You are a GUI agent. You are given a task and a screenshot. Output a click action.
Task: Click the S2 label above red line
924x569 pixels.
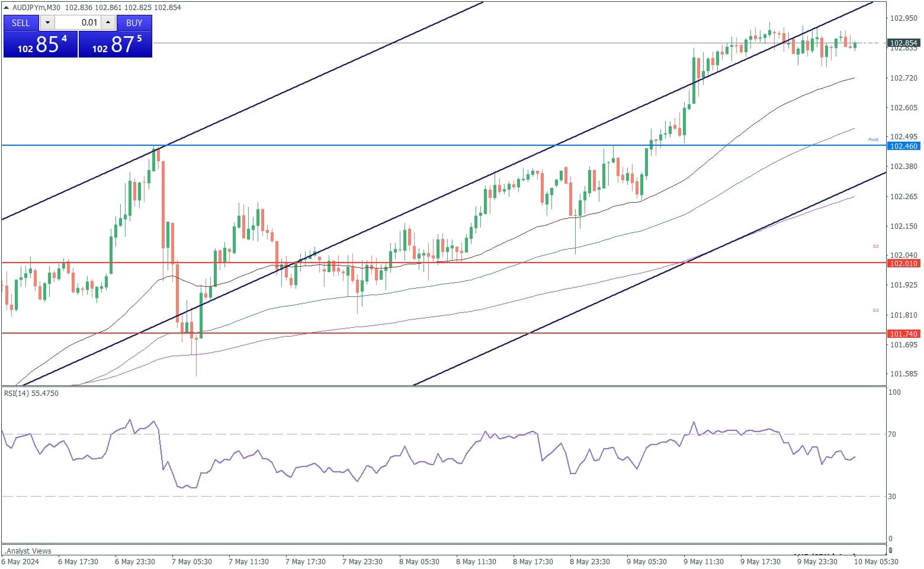[x=875, y=246]
